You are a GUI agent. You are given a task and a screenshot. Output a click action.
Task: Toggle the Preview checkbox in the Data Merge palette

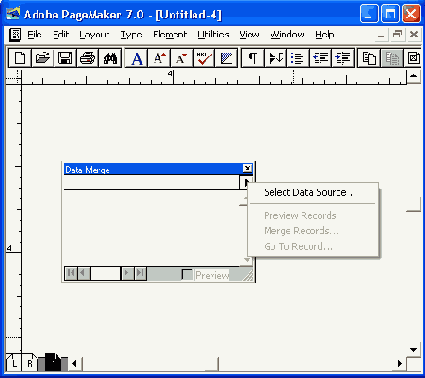187,275
